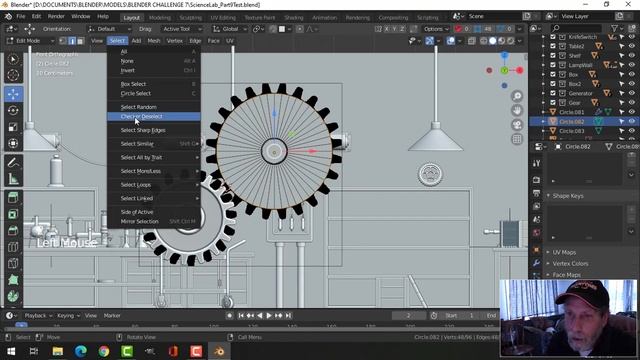Uncheck the Table2 collection checkbox
Screen dimensions: 640x360
coord(553,46)
